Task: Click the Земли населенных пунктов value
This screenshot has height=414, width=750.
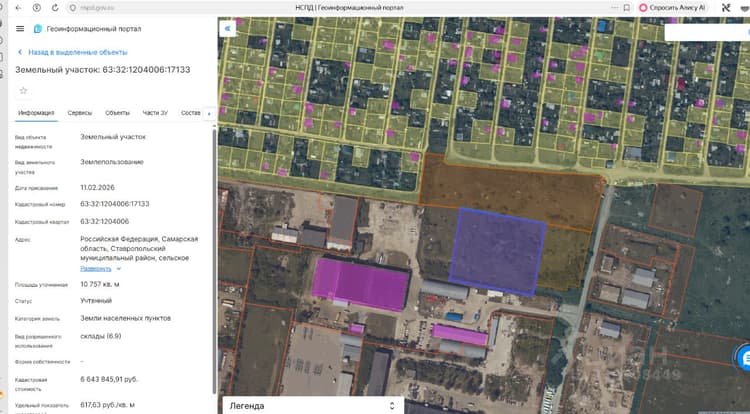Action: 125,318
